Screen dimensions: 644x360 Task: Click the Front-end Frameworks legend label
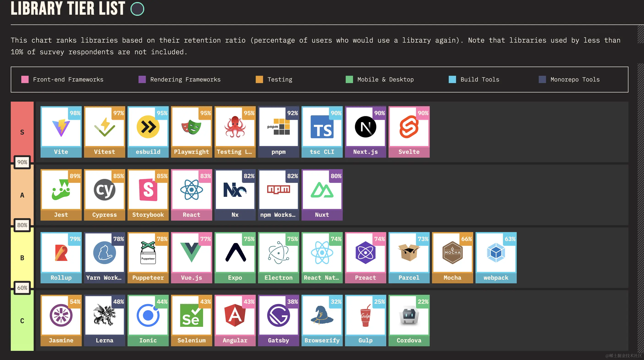68,79
